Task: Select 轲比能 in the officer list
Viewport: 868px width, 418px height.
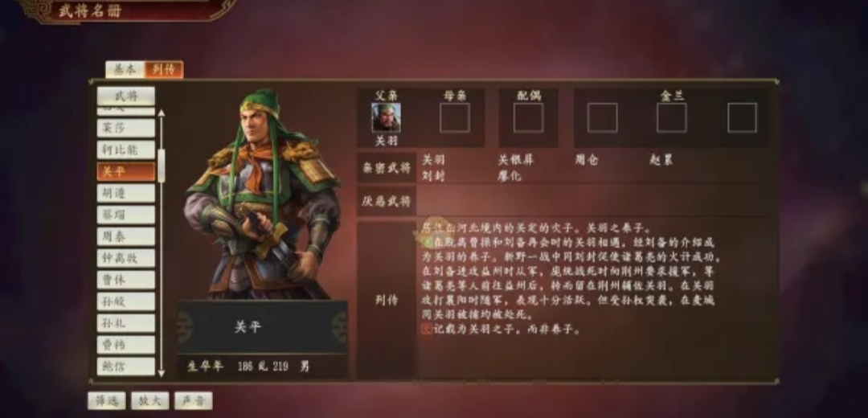Action: pyautogui.click(x=126, y=150)
